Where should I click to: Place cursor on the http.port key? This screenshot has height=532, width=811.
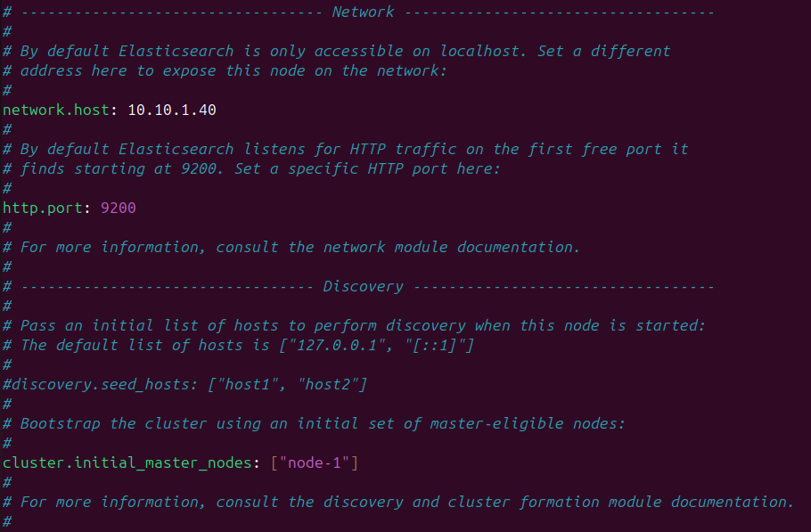click(x=46, y=208)
